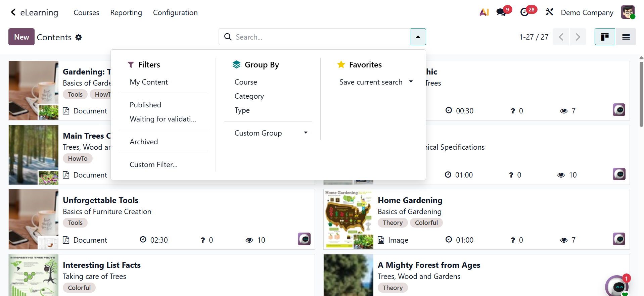Viewport: 644px width, 296px height.
Task: Open the activities clock icon
Action: [x=524, y=12]
